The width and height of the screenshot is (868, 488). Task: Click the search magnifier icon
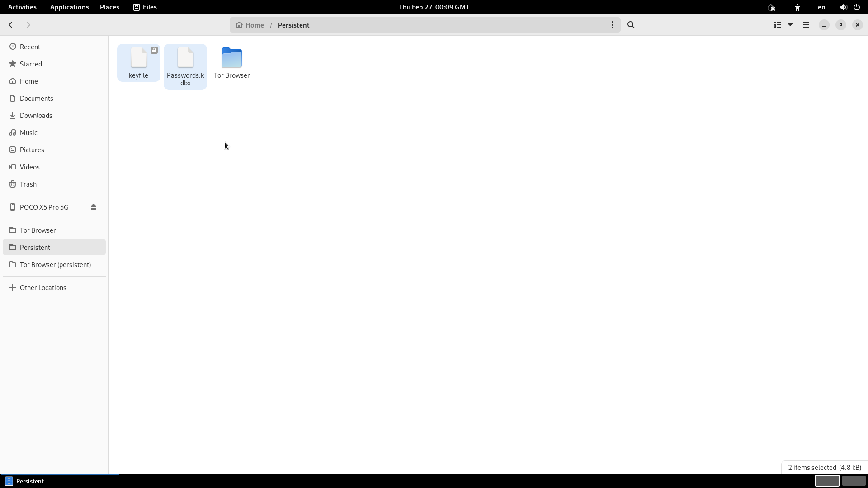631,25
